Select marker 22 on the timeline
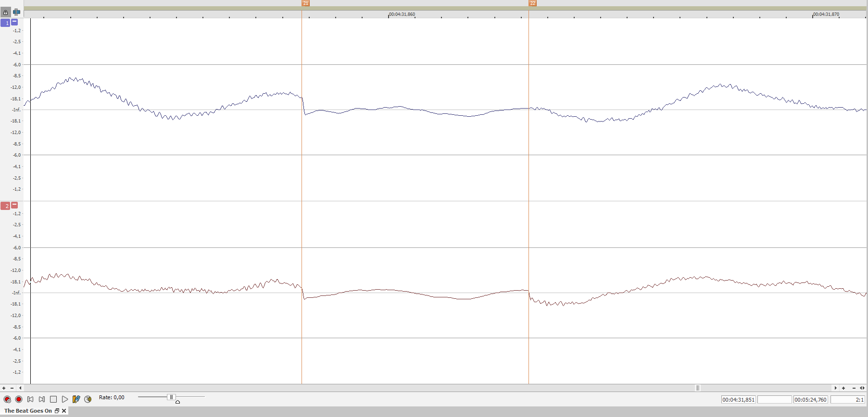 click(x=532, y=3)
